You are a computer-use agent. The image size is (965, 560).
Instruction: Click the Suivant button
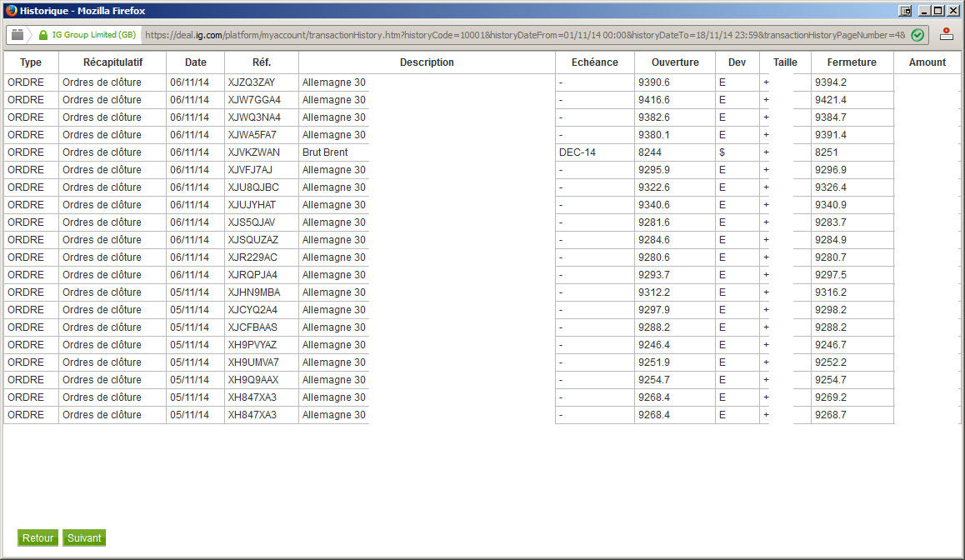pos(84,537)
